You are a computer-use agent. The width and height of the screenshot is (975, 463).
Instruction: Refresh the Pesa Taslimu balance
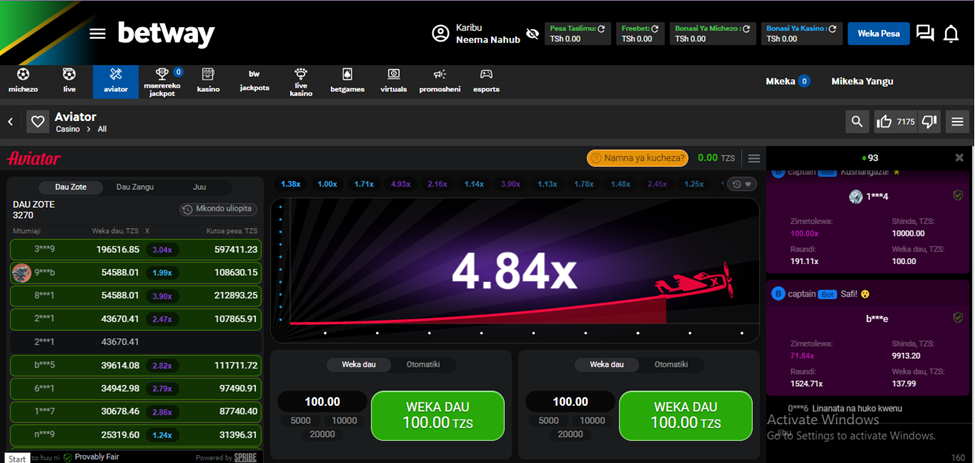[603, 28]
